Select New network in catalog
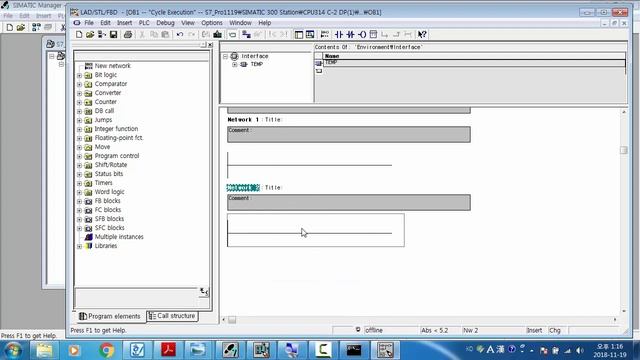 click(x=113, y=66)
